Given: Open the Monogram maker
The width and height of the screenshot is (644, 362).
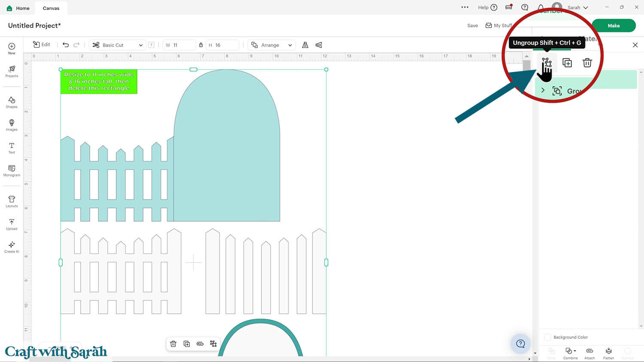Looking at the screenshot, I should [12, 171].
